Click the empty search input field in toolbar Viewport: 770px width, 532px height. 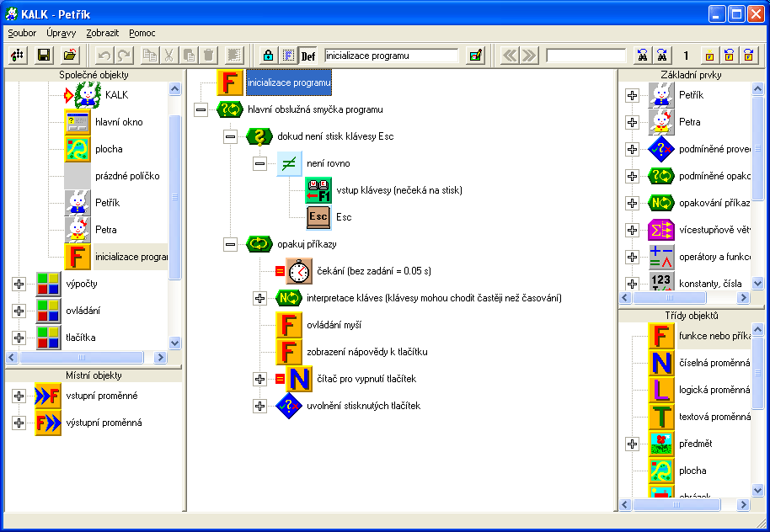pos(586,56)
